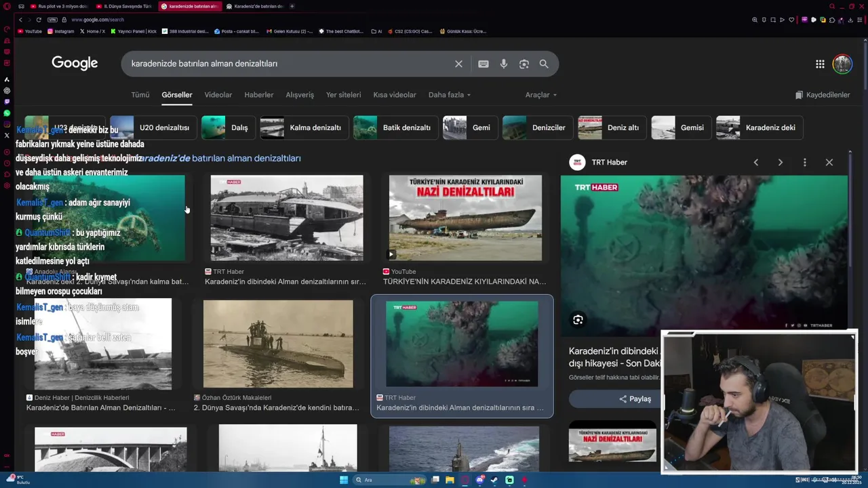This screenshot has height=488, width=868.
Task: Open the Google account avatar
Action: [x=842, y=64]
